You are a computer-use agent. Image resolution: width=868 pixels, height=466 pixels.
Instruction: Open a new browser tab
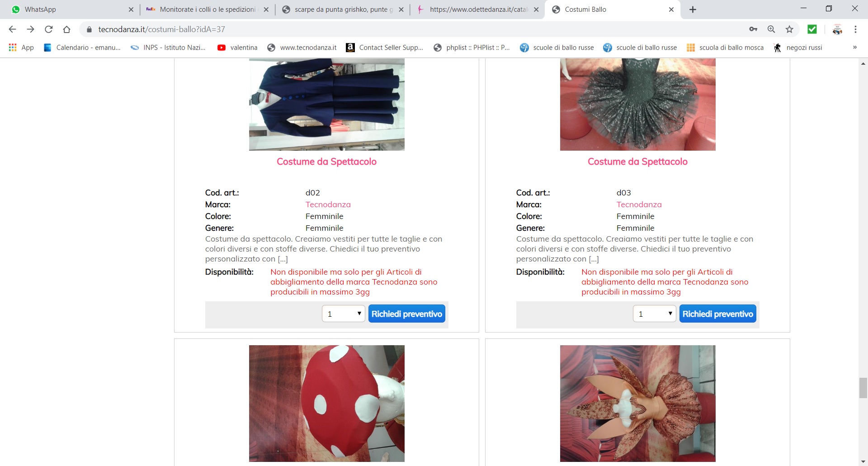(693, 10)
